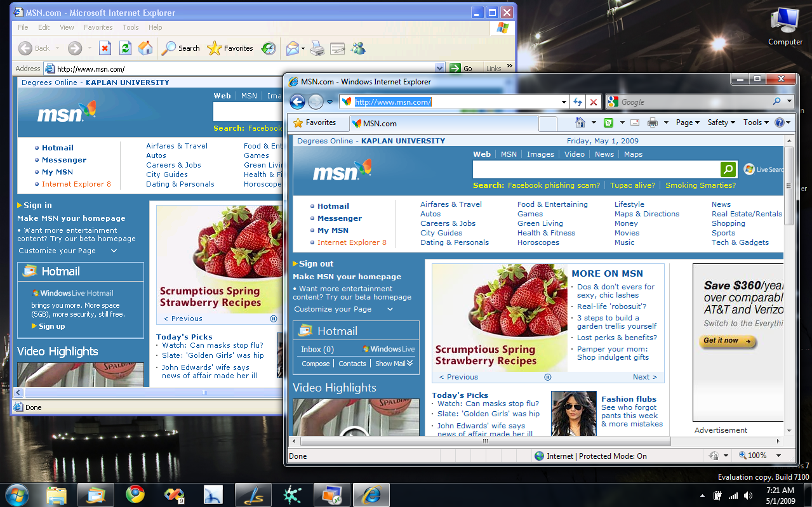Open the Favorites menu in the old IE menu bar
The image size is (812, 507).
(x=98, y=27)
